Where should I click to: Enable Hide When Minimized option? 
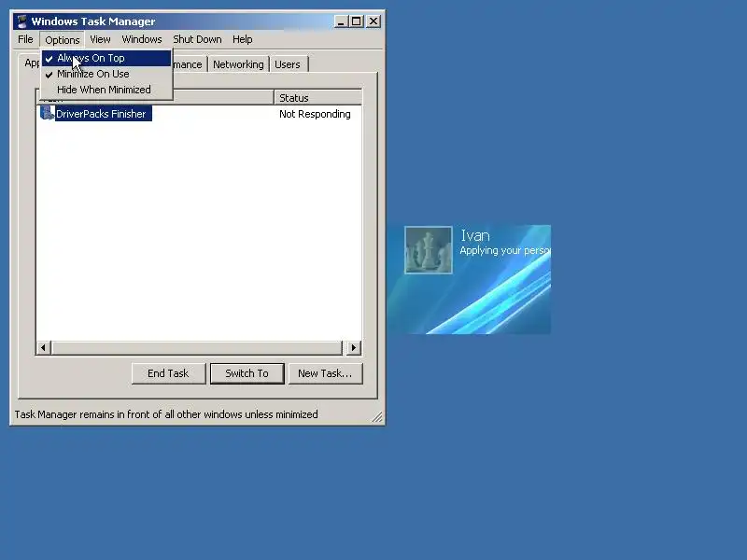click(106, 90)
